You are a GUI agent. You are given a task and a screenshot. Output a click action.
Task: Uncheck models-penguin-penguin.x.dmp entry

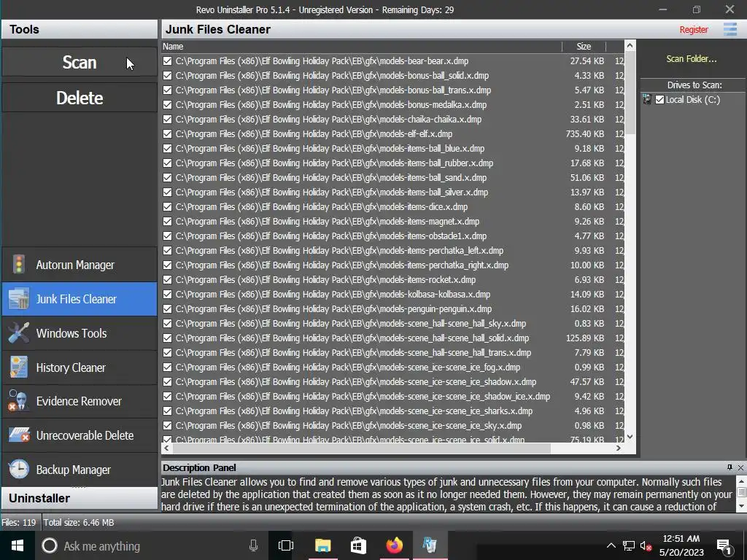coord(167,308)
